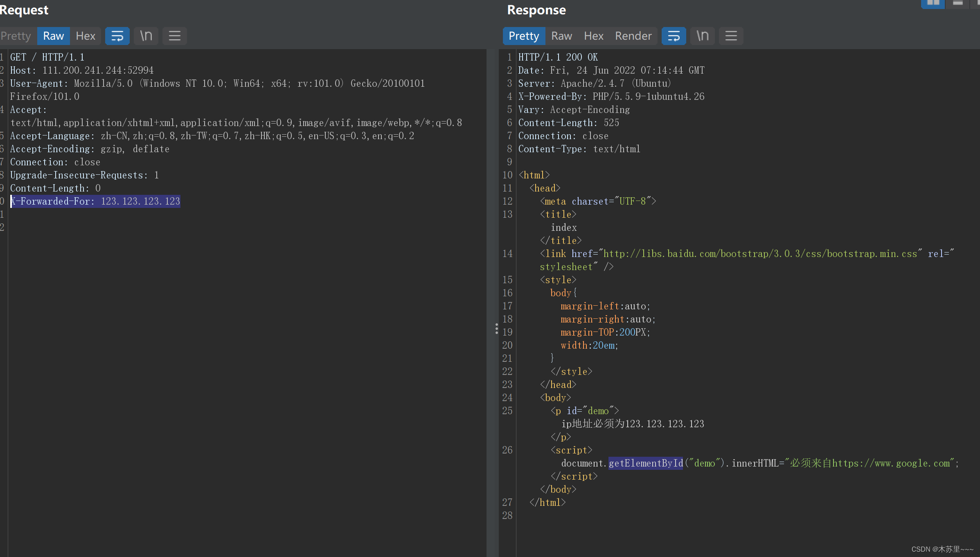
Task: Click Server: Apache/2.4.7 header
Action: coord(595,83)
